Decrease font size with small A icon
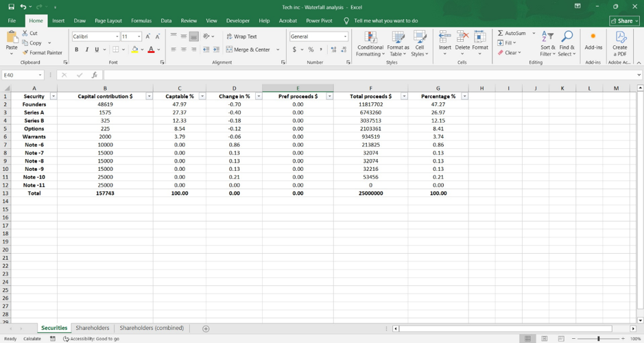Viewport: 644px width, 343px height. pos(157,36)
